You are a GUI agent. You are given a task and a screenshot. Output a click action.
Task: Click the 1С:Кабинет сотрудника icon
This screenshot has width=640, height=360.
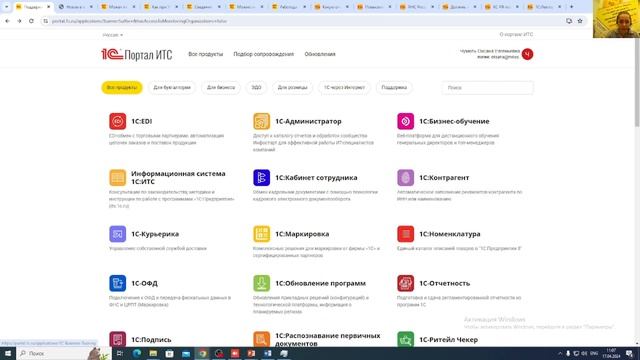pos(262,178)
